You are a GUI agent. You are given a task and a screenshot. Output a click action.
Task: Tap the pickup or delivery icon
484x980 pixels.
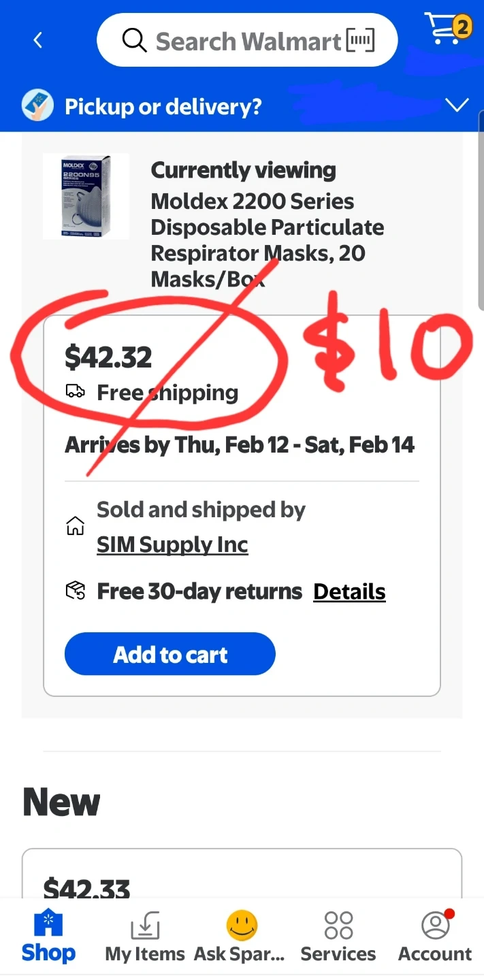coord(37,106)
